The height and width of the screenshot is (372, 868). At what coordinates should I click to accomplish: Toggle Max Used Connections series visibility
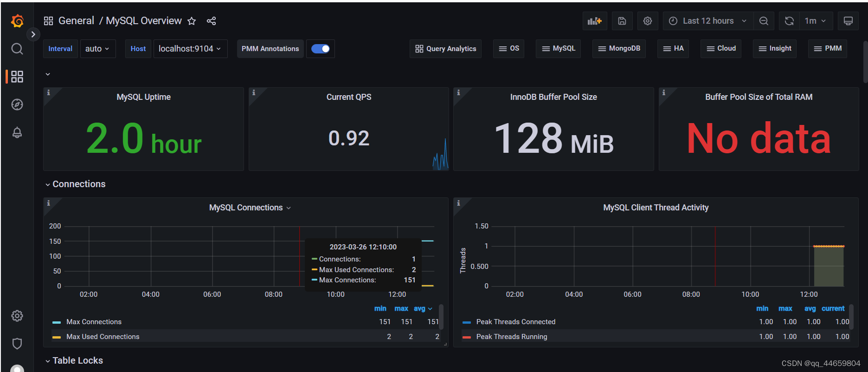point(103,337)
